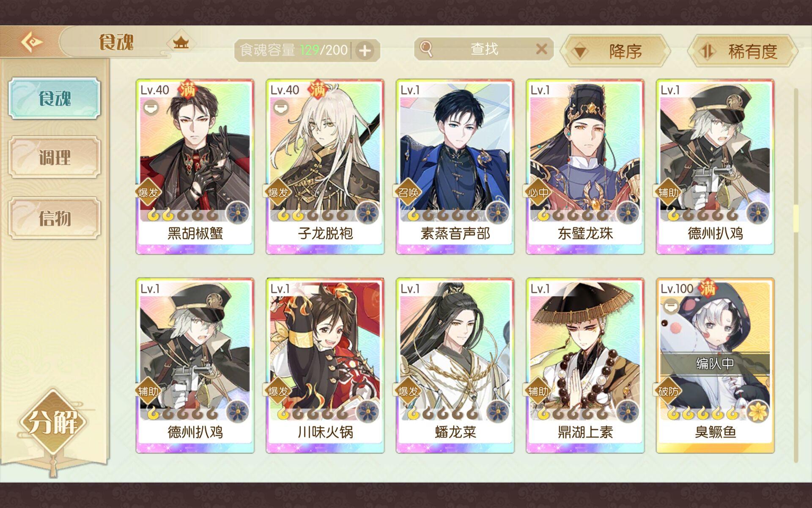
Task: Open the 稀有度 sort dropdown
Action: [x=742, y=51]
